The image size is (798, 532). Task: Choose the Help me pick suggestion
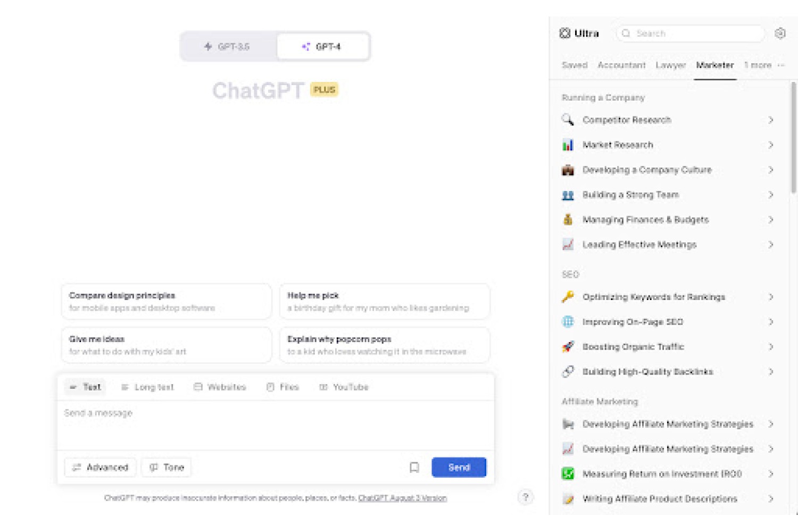(385, 302)
